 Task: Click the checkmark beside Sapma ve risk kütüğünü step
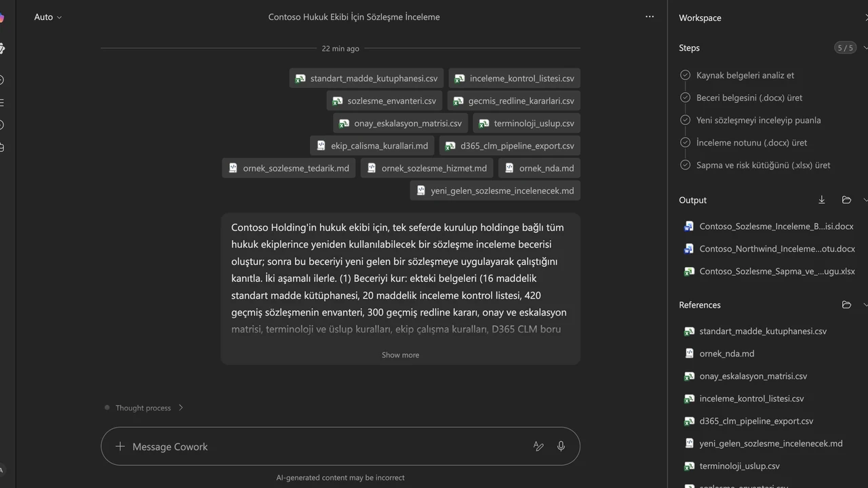[x=685, y=165]
